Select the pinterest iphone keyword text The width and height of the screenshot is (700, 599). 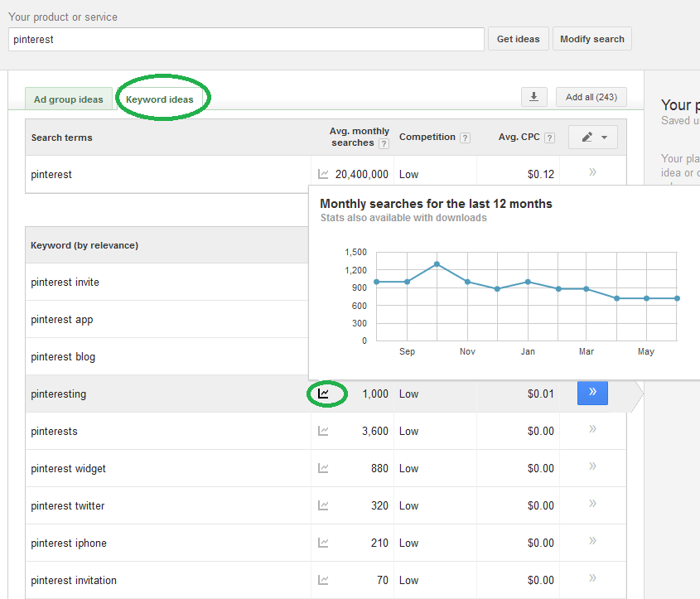tap(69, 543)
